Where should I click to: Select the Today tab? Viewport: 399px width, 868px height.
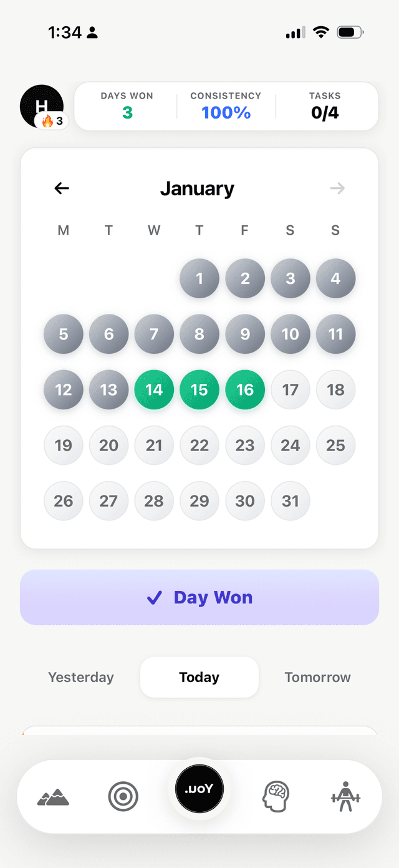pyautogui.click(x=199, y=677)
